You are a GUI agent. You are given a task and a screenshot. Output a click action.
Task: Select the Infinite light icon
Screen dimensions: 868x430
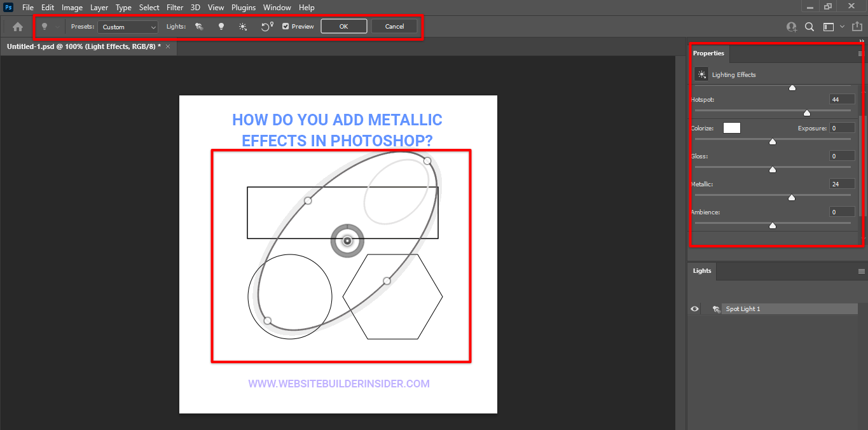(243, 26)
